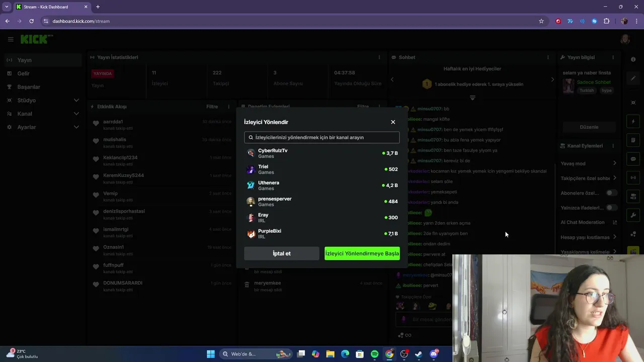Open the hamburger menu beside Kick logo
The image size is (644, 362).
[11, 39]
